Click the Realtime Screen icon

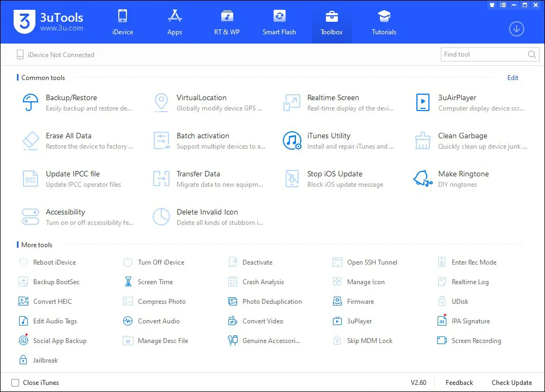pos(292,102)
